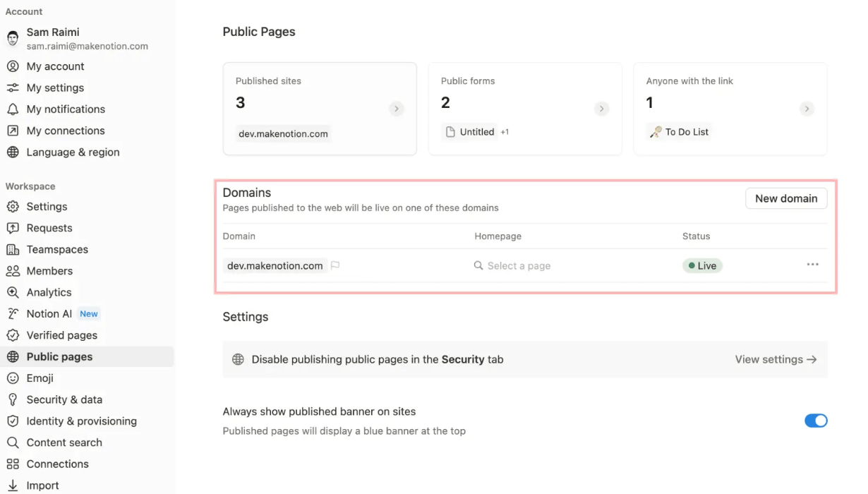Click the Requests icon in the sidebar
Screen dimensions: 868x494
pos(13,228)
